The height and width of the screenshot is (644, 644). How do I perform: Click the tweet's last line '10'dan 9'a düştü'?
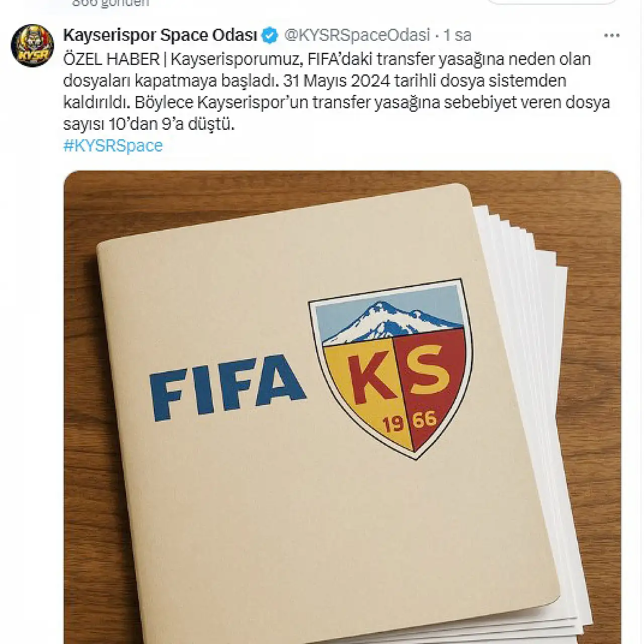tap(149, 124)
